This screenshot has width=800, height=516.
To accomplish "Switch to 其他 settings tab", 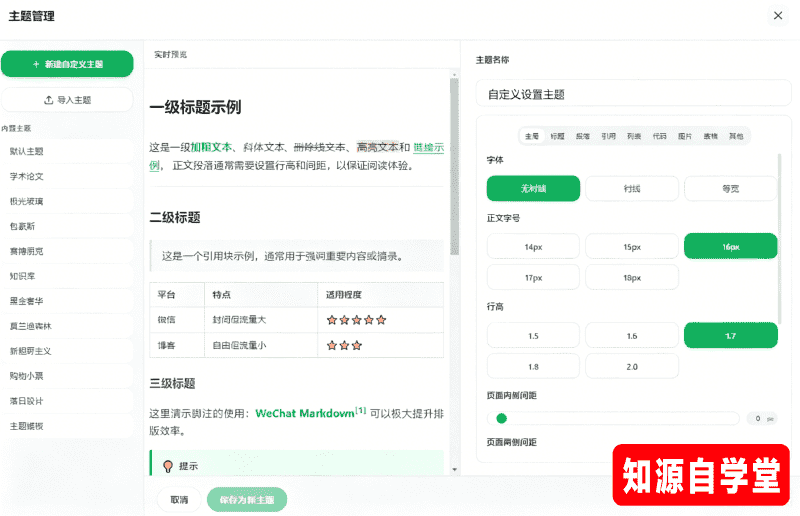I will (x=736, y=136).
